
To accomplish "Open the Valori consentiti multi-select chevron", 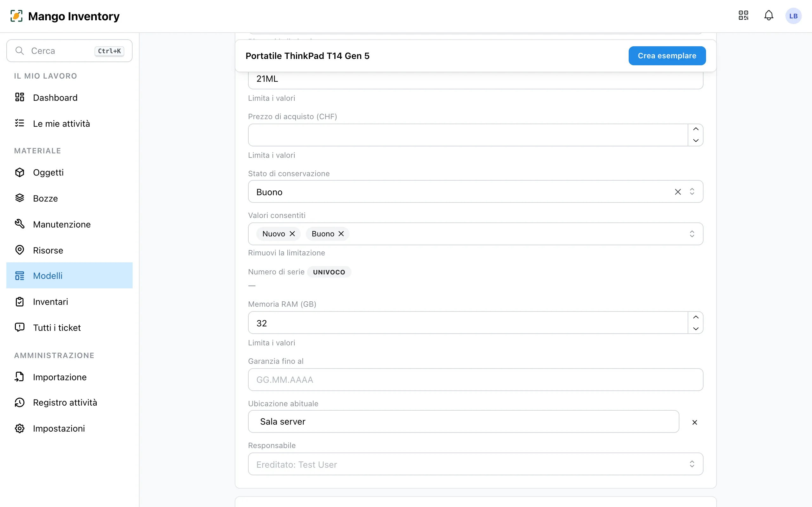I will tap(692, 234).
